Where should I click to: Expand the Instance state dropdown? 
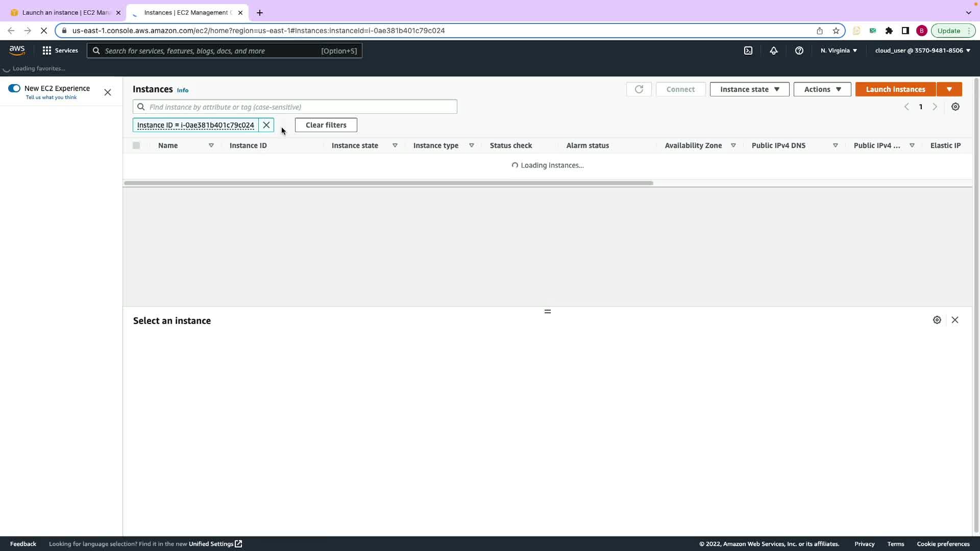pos(749,89)
